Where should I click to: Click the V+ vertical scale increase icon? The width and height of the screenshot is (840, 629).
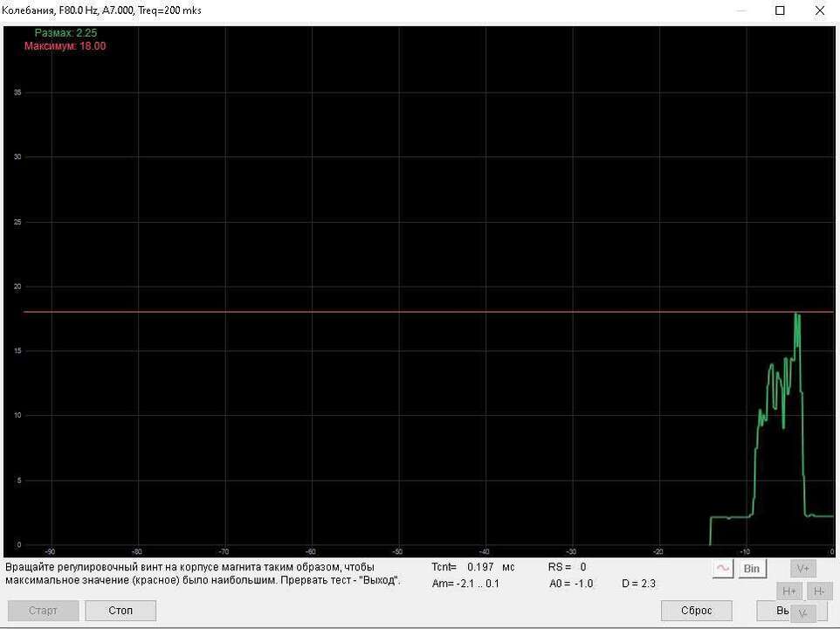[802, 568]
